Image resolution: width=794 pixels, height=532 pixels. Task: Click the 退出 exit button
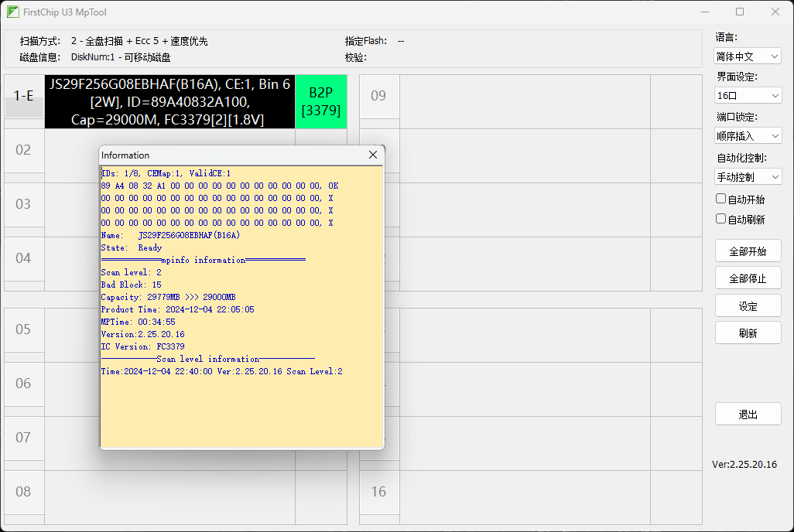[748, 414]
